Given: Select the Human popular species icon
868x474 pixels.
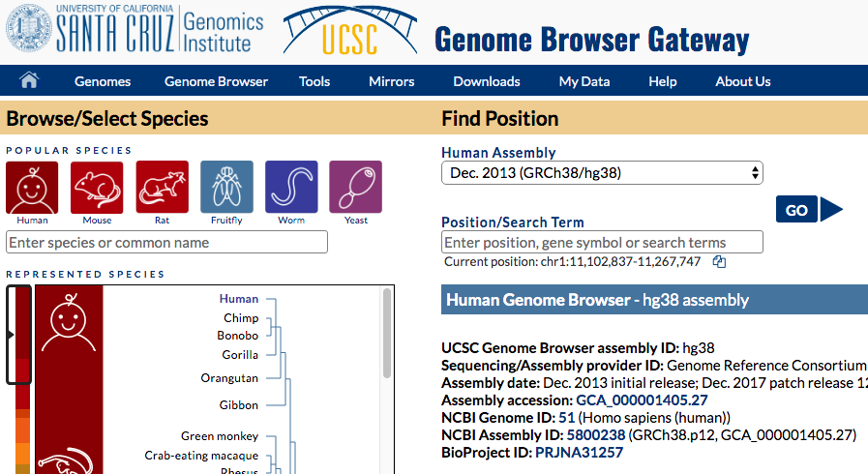Looking at the screenshot, I should 32,187.
